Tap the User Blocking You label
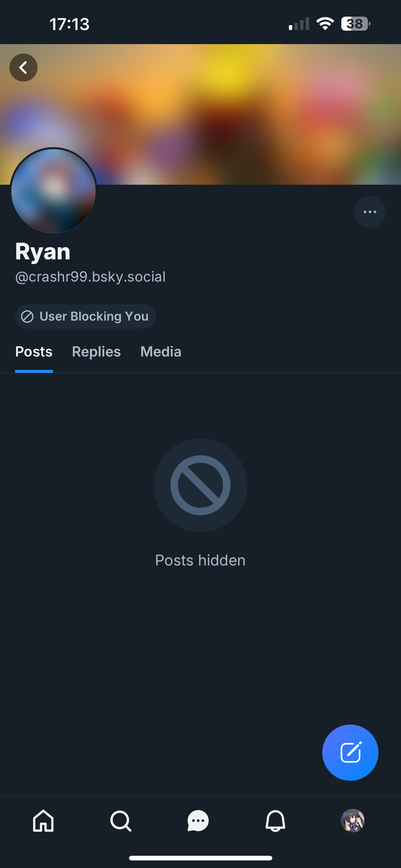401x868 pixels. [x=85, y=316]
